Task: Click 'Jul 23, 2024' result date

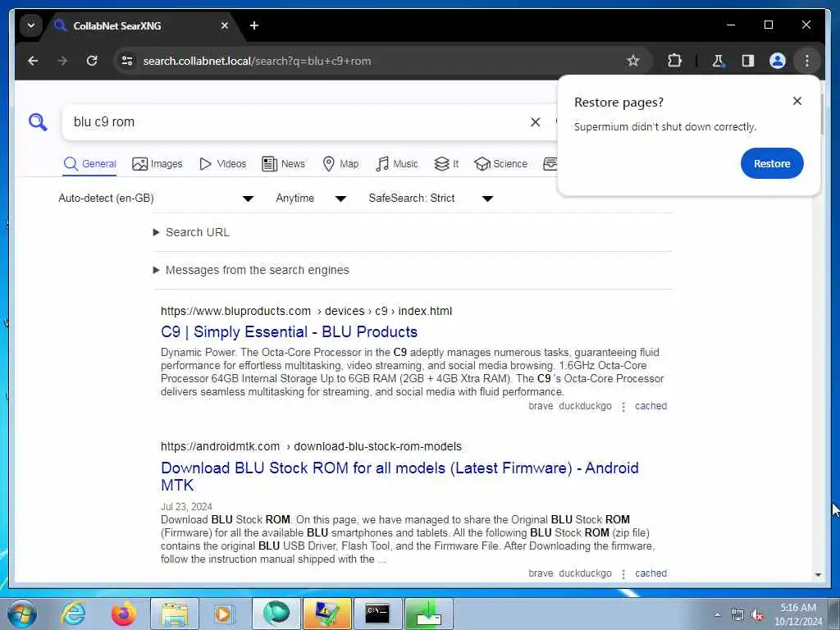Action: point(186,507)
